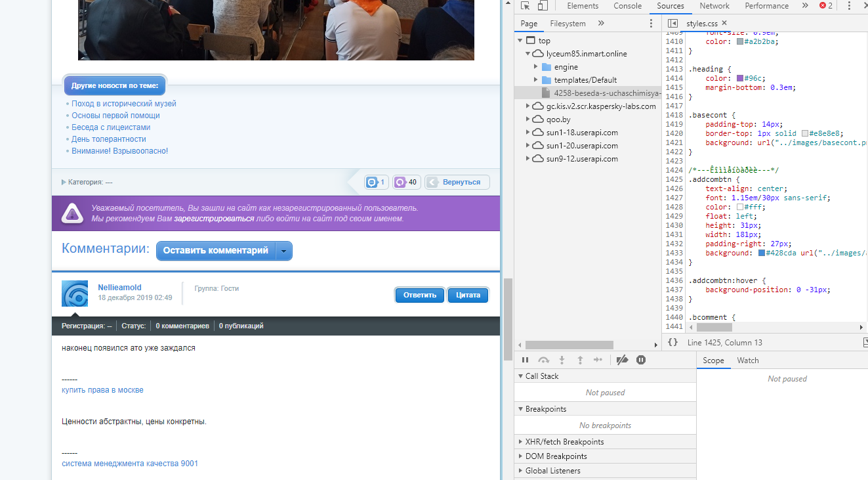The width and height of the screenshot is (868, 480).
Task: Expand the engine folder
Action: (535, 67)
